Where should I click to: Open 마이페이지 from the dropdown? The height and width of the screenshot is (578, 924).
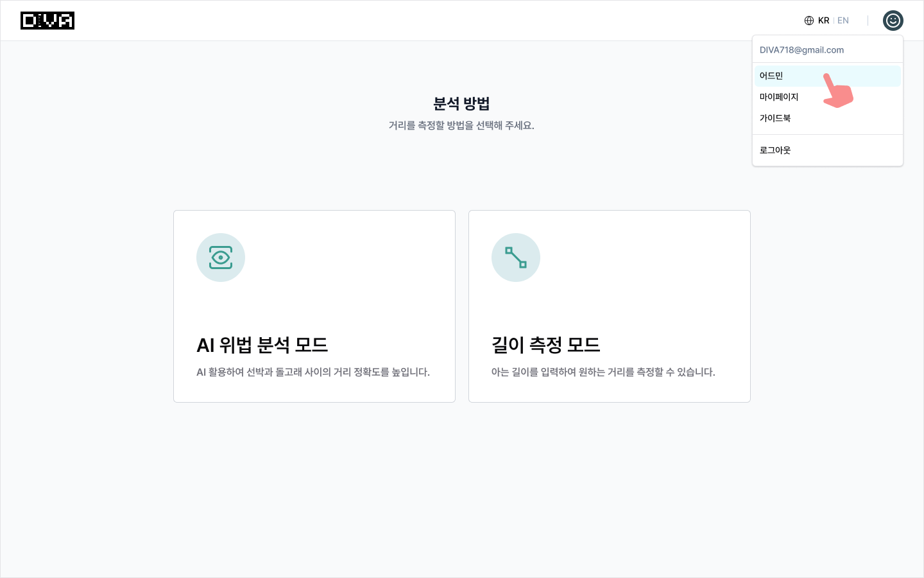[x=779, y=97]
